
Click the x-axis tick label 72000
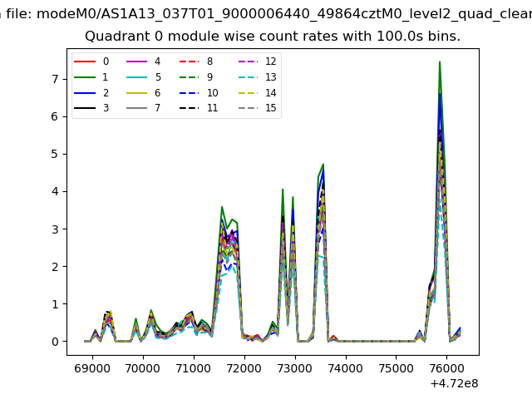click(244, 366)
